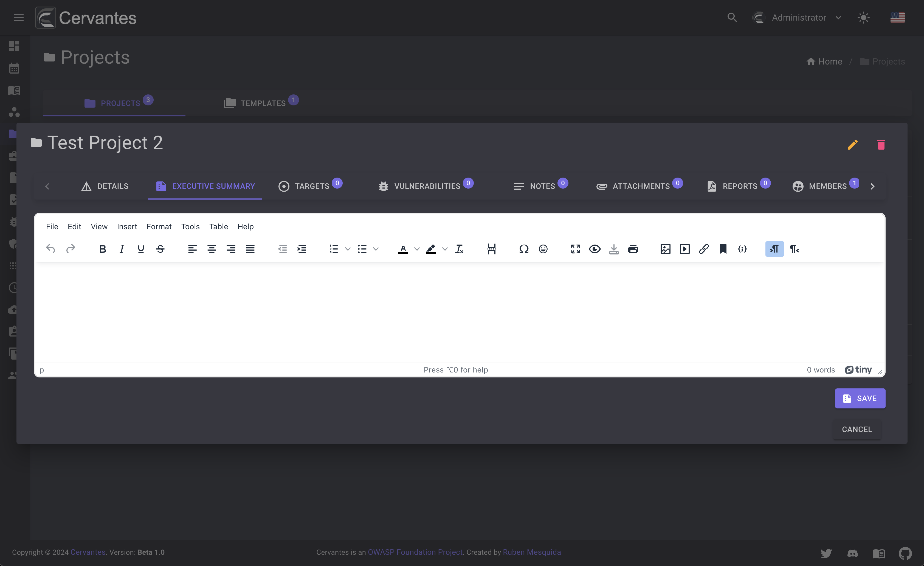Open the Administrator account dropdown

(797, 18)
